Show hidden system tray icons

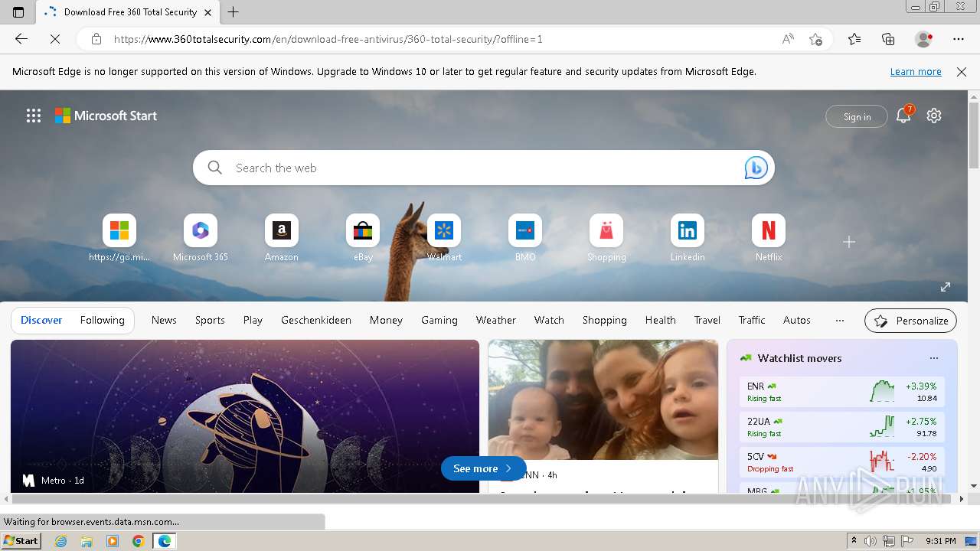click(x=854, y=541)
